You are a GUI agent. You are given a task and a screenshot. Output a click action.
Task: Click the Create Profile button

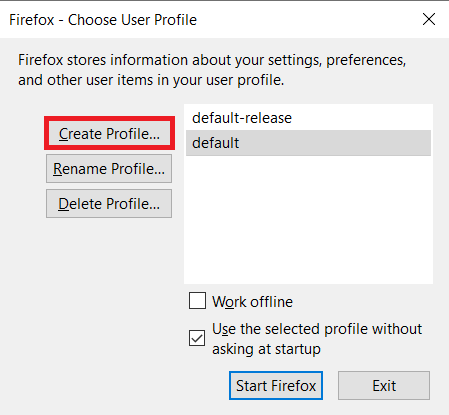109,133
